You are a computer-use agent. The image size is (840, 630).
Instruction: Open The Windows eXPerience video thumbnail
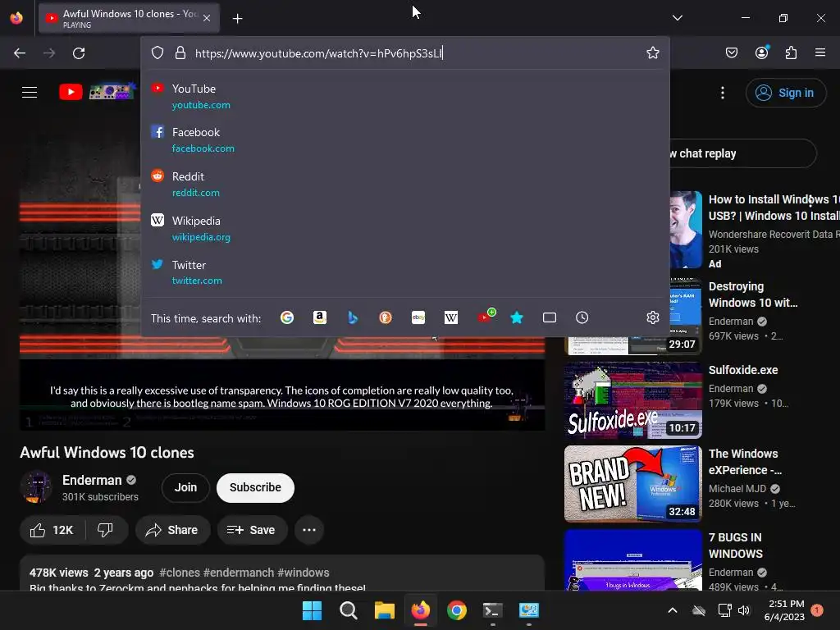pyautogui.click(x=632, y=484)
